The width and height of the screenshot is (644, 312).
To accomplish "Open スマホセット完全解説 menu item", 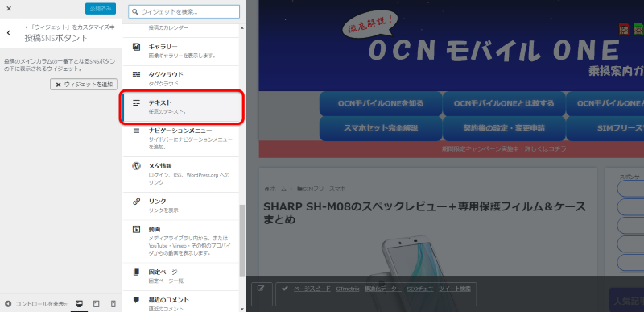I will coord(381,128).
